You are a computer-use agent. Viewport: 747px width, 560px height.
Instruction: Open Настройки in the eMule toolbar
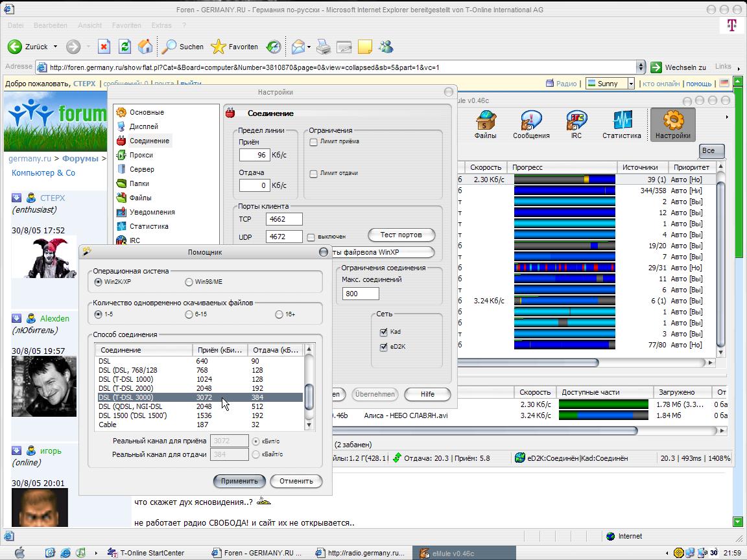672,124
